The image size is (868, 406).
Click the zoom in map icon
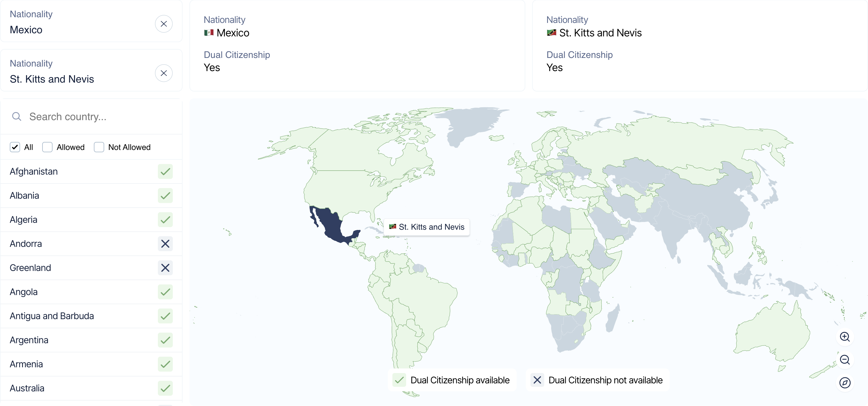pos(845,337)
